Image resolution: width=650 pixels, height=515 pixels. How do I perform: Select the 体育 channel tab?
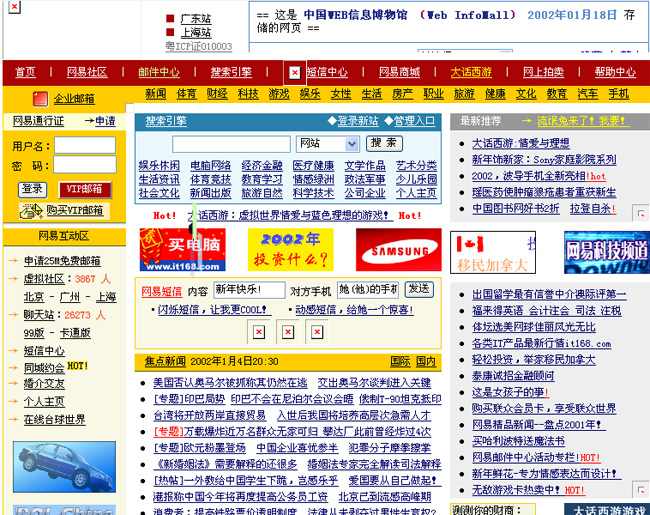pyautogui.click(x=187, y=94)
